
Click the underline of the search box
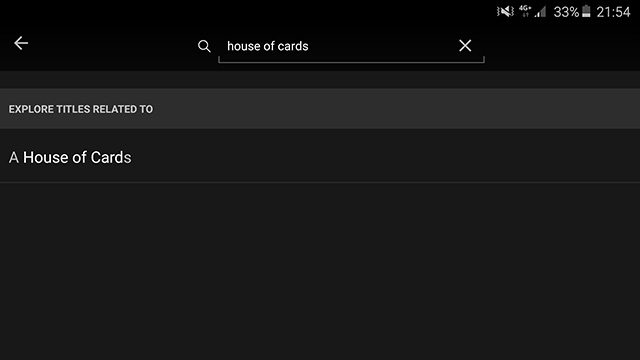point(351,62)
